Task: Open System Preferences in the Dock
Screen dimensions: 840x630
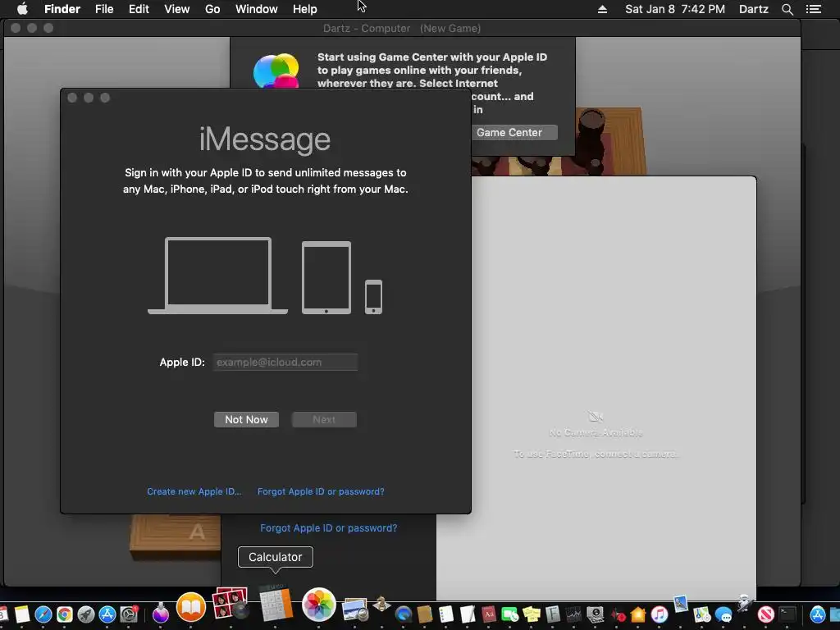Action: [x=129, y=614]
